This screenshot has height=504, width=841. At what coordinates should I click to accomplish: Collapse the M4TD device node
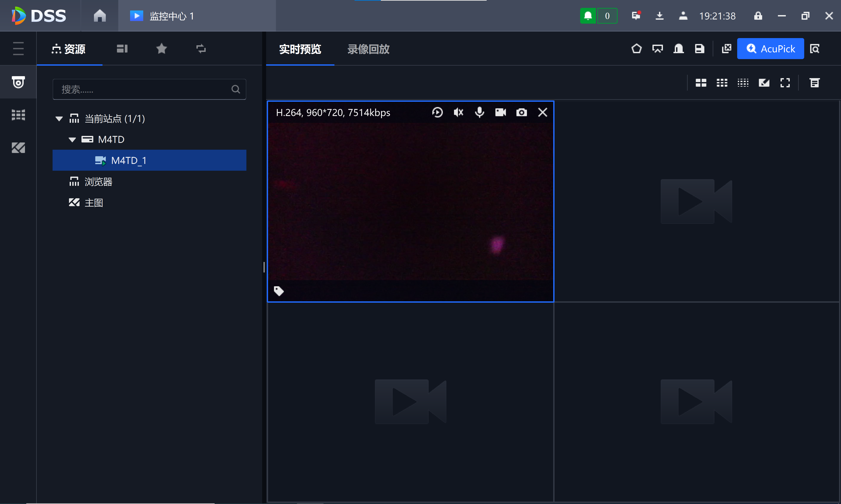(x=72, y=140)
